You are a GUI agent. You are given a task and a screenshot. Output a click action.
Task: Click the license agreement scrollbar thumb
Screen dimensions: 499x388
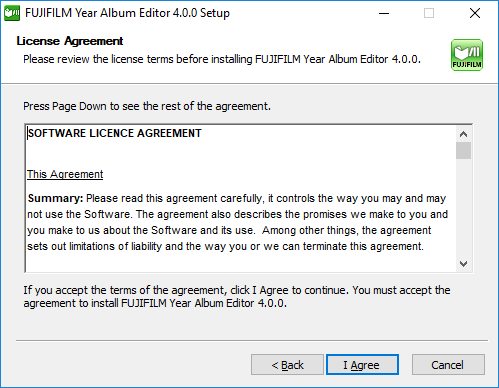[x=463, y=151]
